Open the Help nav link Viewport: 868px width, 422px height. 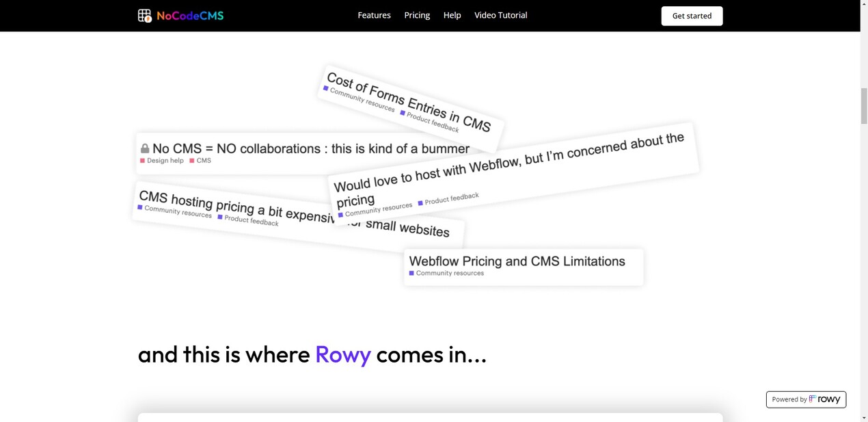tap(452, 15)
